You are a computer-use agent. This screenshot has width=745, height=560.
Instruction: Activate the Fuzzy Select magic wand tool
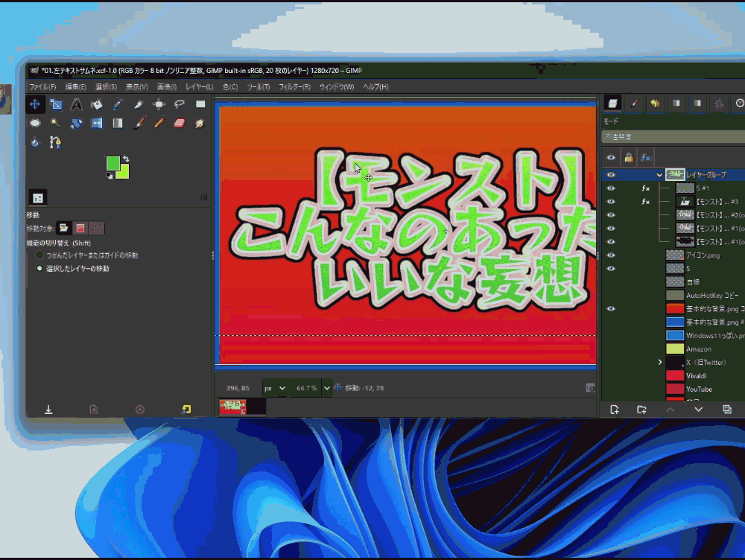(55, 123)
